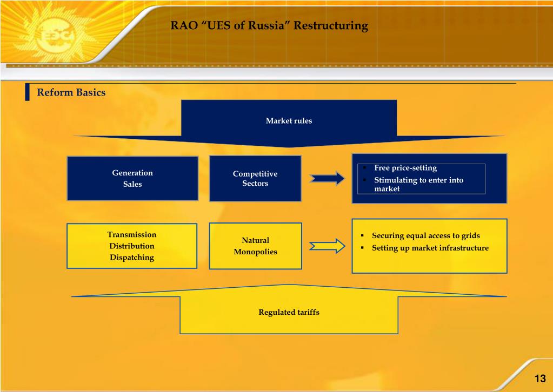Select the "Dispatching" line of text
553x392 pixels.
(x=131, y=258)
